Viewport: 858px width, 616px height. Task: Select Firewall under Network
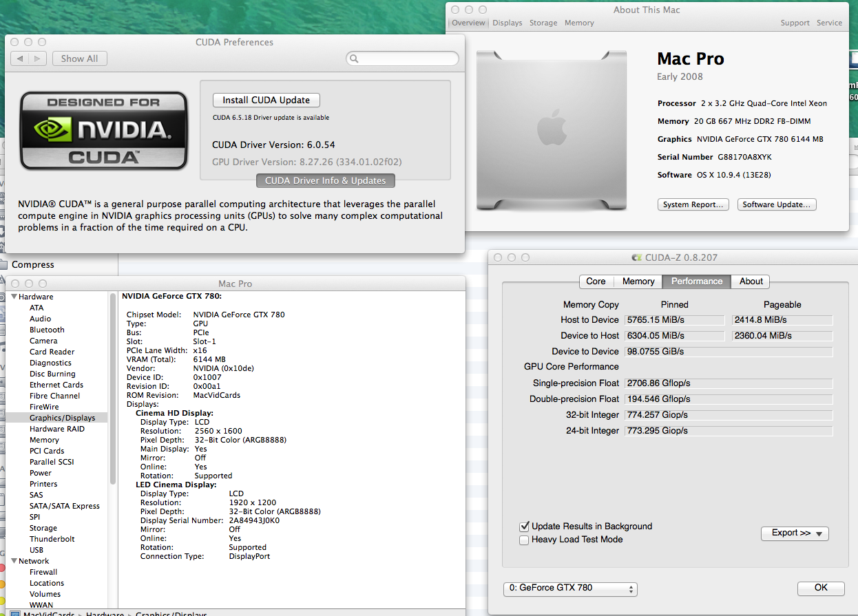tap(43, 573)
